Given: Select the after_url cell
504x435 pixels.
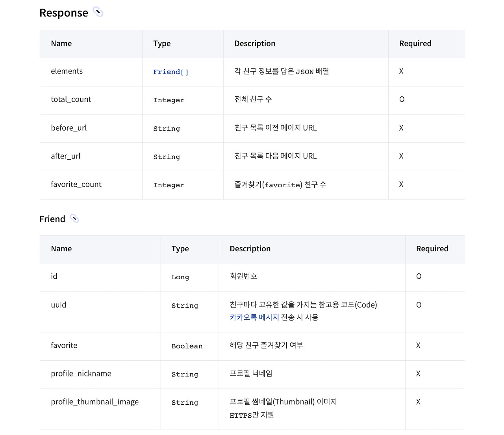Looking at the screenshot, I should point(65,156).
